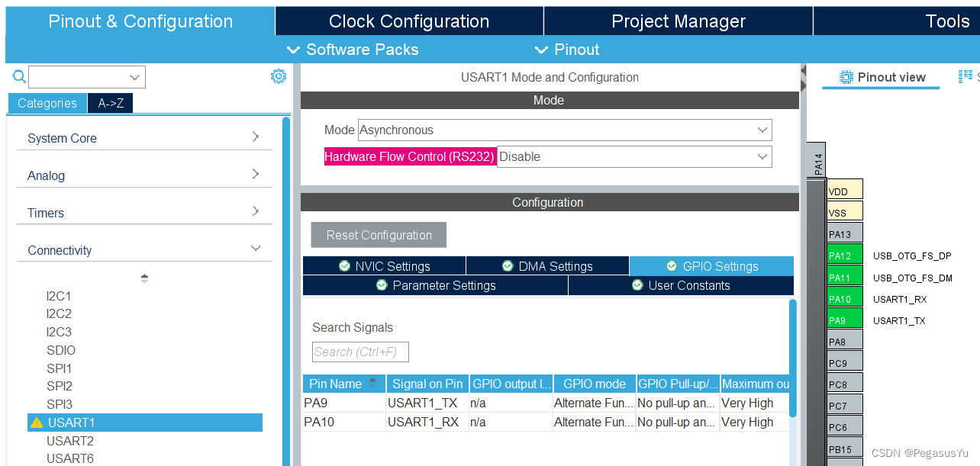Switch to the Clock Configuration tab
The image size is (980, 466).
click(409, 21)
